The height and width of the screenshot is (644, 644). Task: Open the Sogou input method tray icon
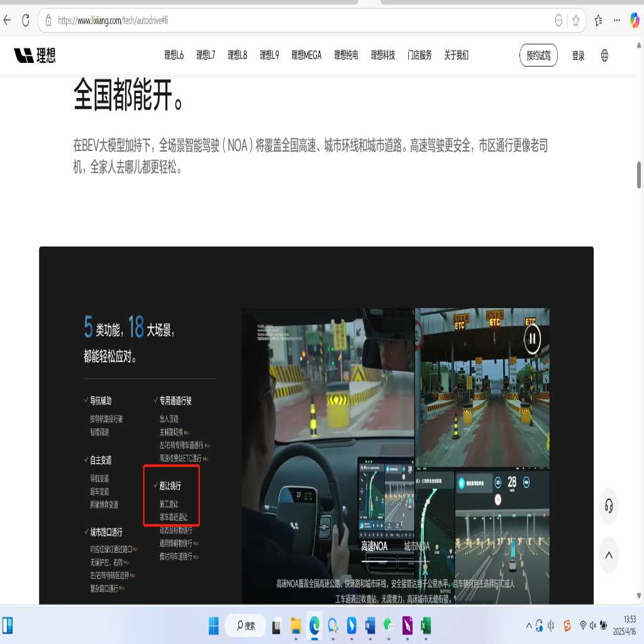pos(567,626)
